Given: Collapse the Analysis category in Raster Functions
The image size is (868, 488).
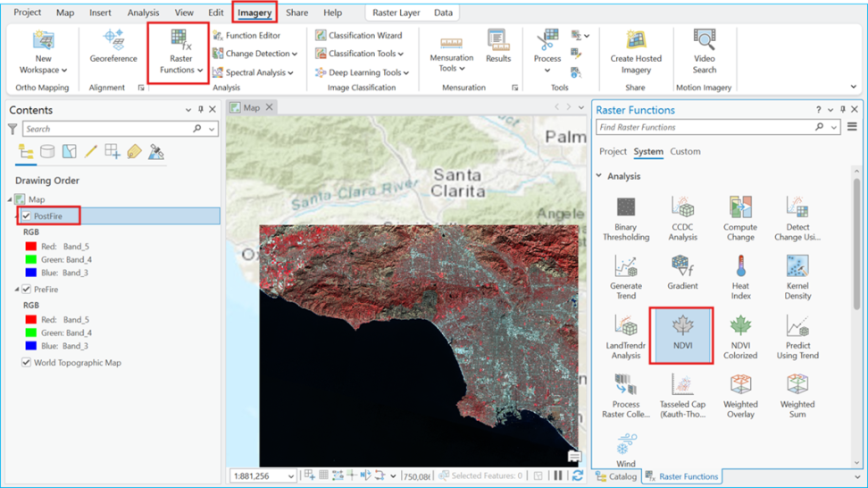Looking at the screenshot, I should 599,175.
